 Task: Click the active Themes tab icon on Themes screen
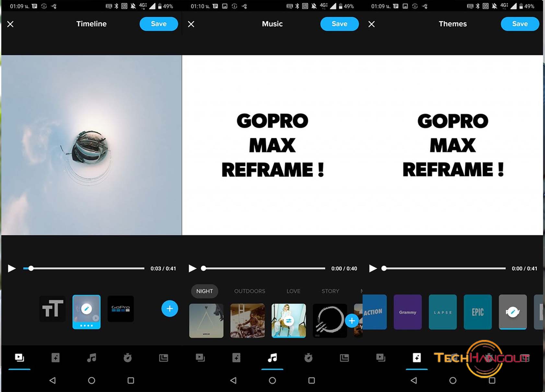point(417,358)
